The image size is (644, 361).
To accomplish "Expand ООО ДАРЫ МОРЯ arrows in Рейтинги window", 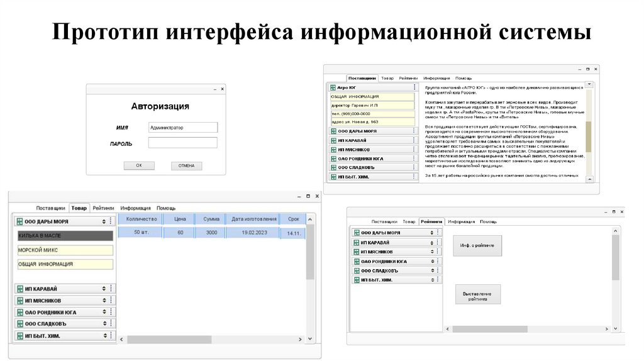I will point(431,233).
